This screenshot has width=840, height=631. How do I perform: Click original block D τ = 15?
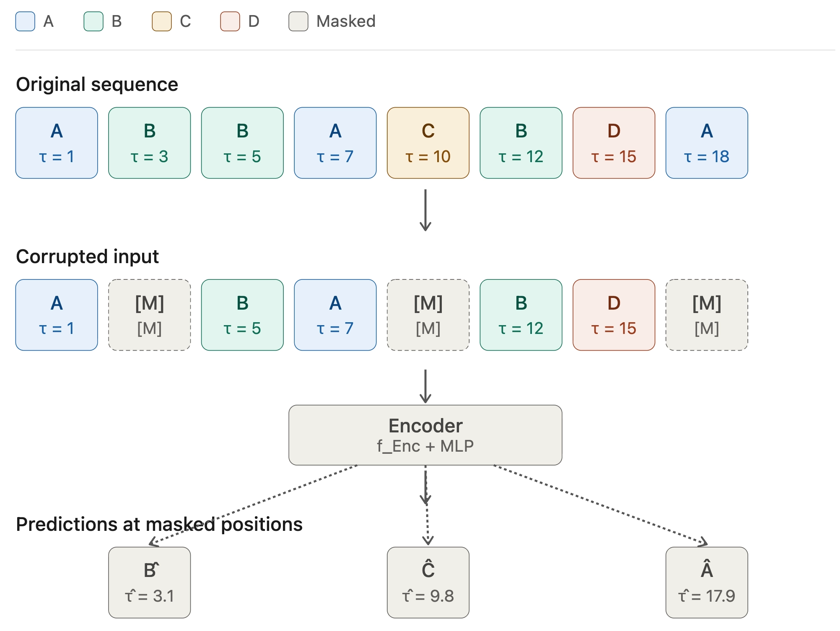pos(614,143)
